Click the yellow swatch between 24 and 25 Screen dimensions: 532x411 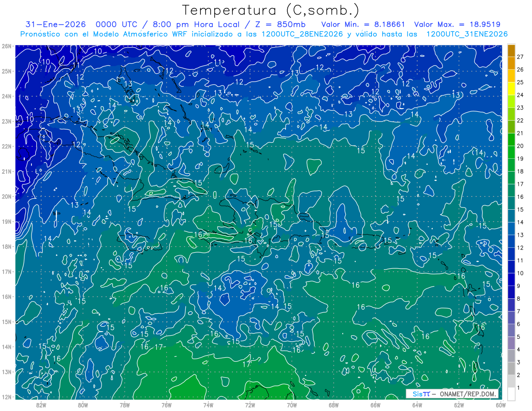[x=511, y=89]
